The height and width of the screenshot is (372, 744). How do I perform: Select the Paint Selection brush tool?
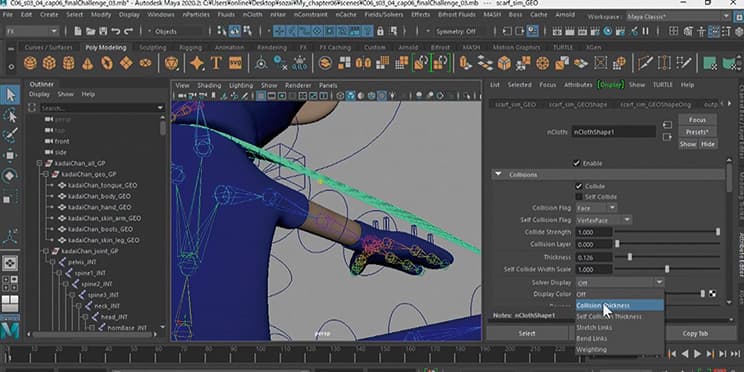pos(10,136)
